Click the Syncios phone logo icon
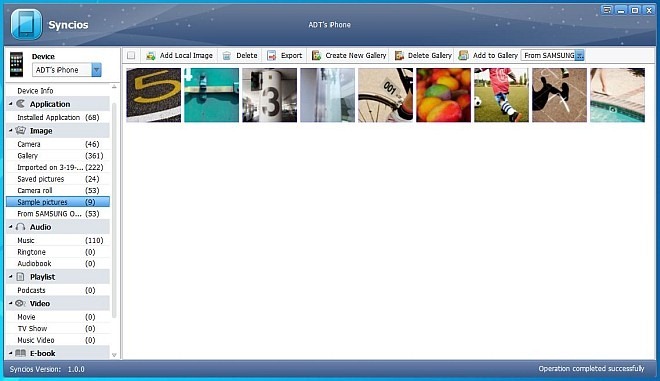 pos(26,25)
